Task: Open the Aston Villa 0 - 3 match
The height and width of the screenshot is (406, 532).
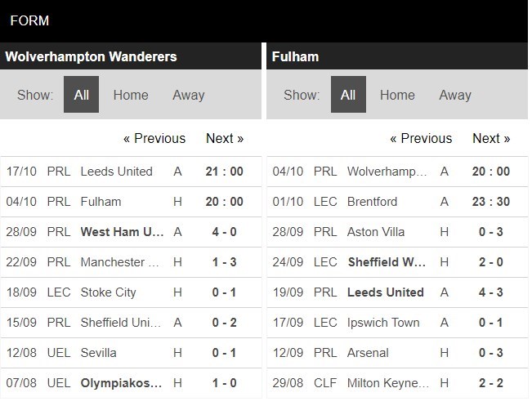Action: (375, 232)
